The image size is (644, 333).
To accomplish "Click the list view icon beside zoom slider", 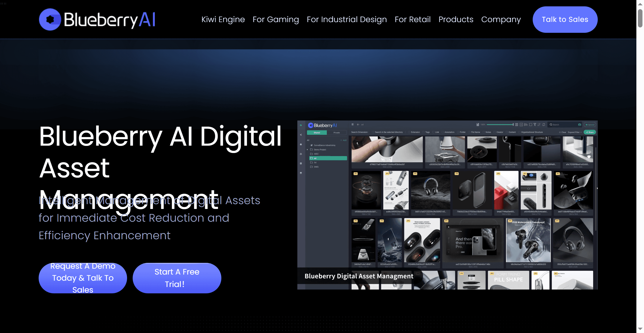I will [517, 125].
